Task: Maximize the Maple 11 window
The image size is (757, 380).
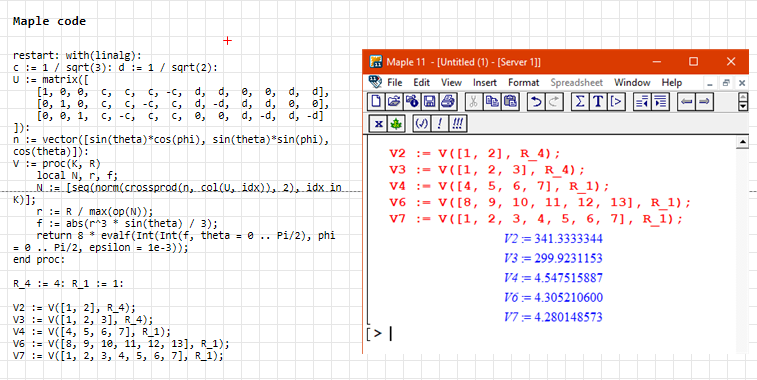Action: tap(693, 61)
